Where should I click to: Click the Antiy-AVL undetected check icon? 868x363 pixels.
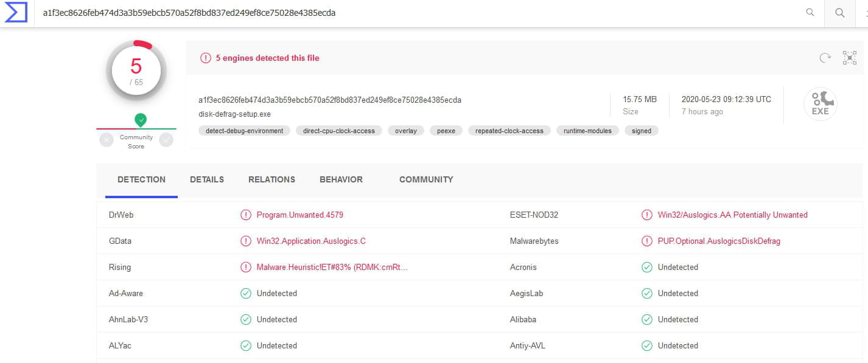click(647, 345)
